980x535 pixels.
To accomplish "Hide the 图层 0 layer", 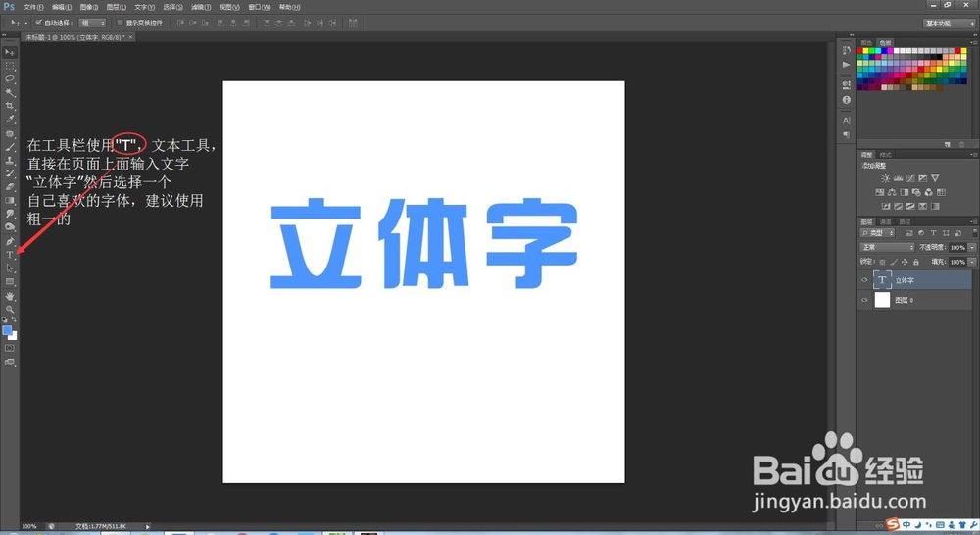I will tap(864, 300).
